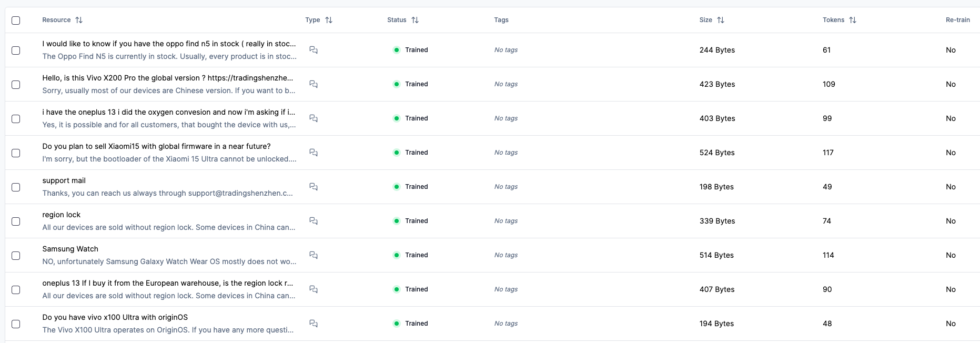The width and height of the screenshot is (980, 343).
Task: Open the 'Samsung Watch' resource
Action: [x=70, y=249]
